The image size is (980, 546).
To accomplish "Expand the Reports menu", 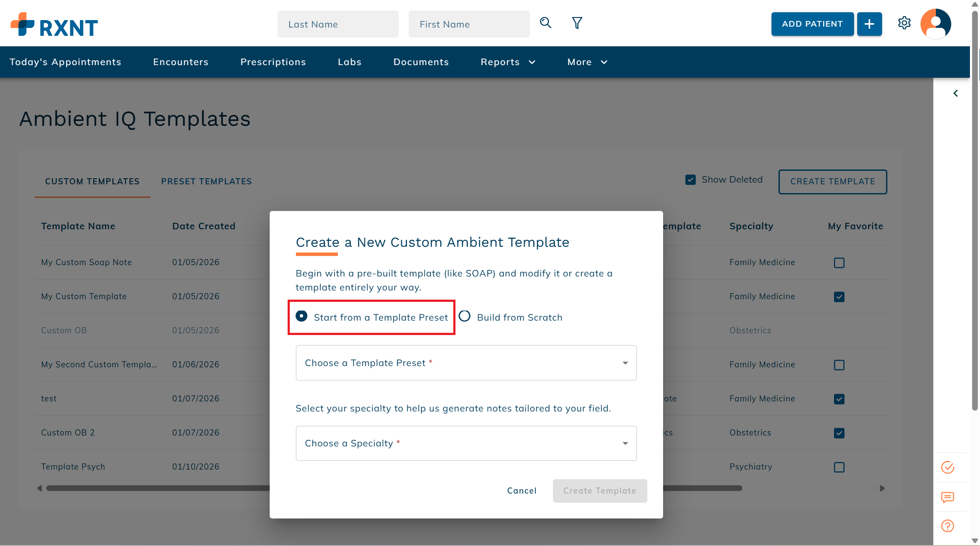I will tap(507, 62).
